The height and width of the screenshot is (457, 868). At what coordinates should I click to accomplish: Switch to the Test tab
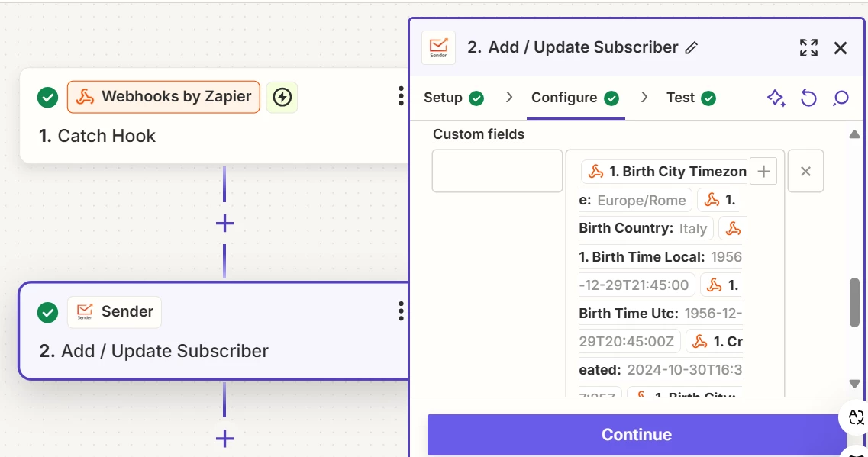point(690,98)
